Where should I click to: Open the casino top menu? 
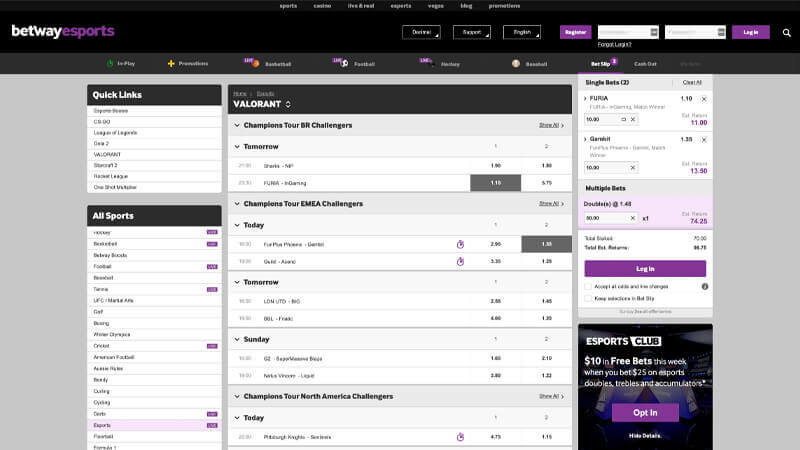(322, 6)
